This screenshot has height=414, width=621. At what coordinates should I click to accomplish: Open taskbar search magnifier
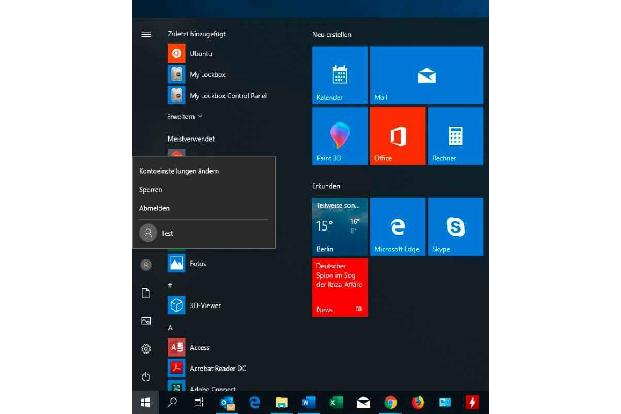coord(172,403)
